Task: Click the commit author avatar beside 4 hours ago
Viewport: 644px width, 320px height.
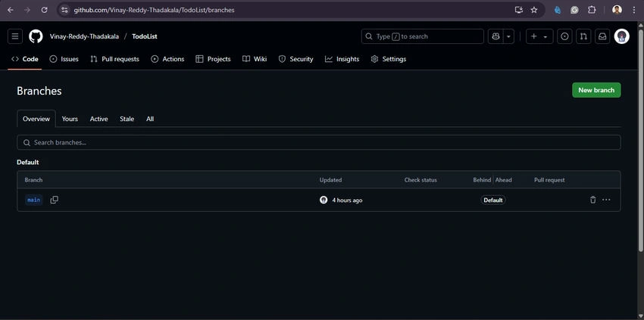Action: [324, 200]
